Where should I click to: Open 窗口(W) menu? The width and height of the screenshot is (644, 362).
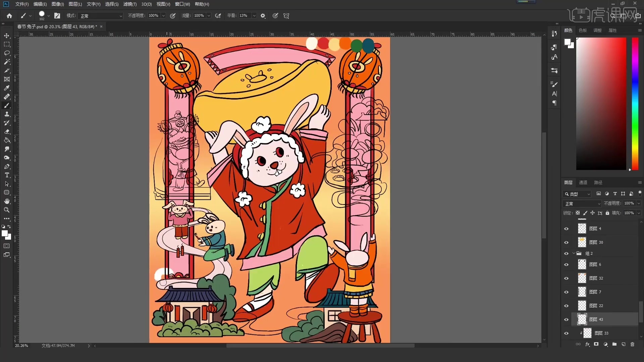(182, 4)
